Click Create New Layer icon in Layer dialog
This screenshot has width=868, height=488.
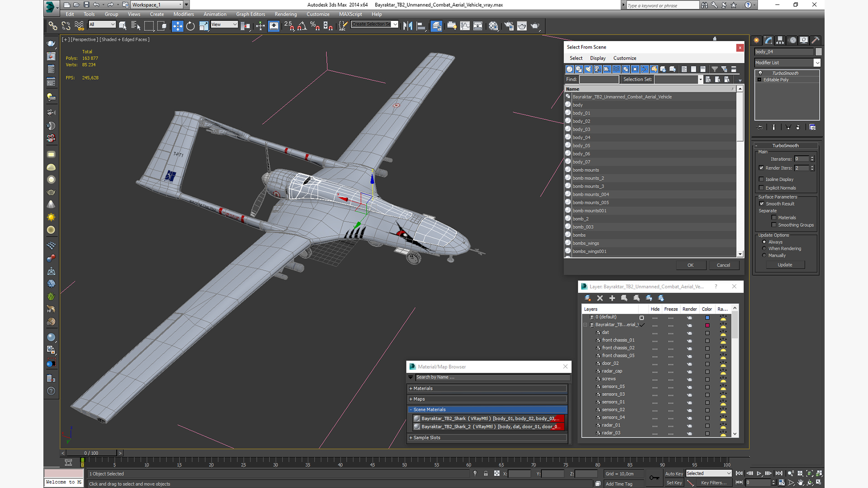[x=588, y=298]
